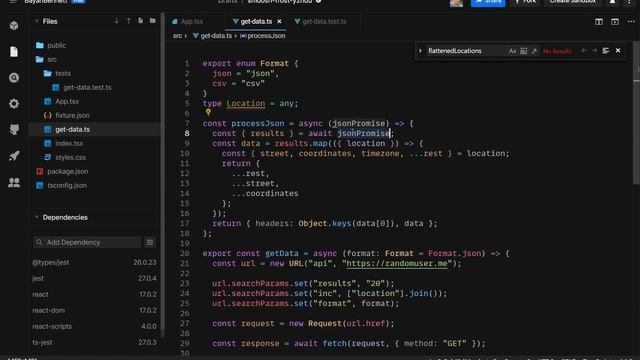Screen dimensions: 640x360
Task: Open get-data.test.ts in file tree
Action: pos(87,87)
